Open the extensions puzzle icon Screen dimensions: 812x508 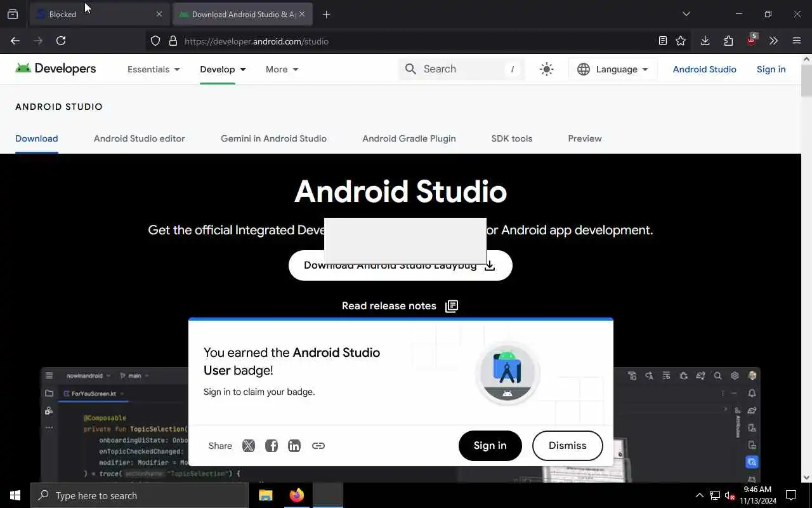[728, 41]
